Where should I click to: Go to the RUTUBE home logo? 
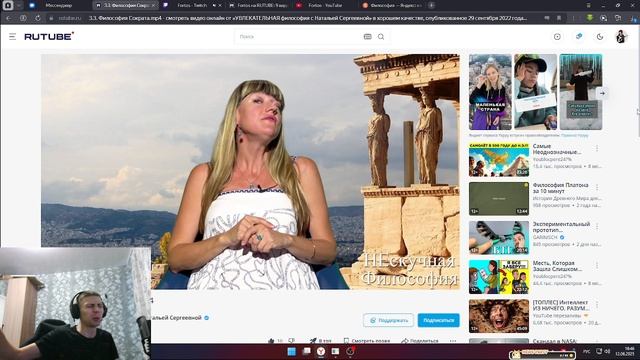(49, 36)
